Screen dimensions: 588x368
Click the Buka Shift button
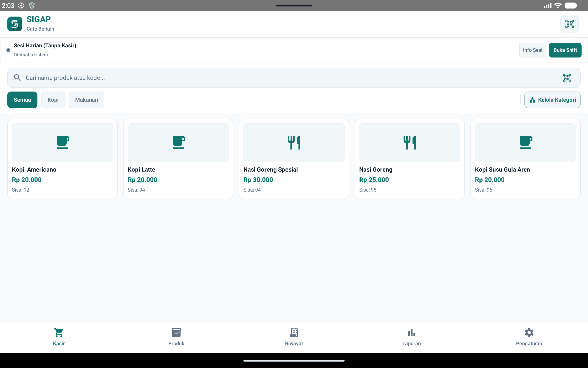[x=565, y=50]
